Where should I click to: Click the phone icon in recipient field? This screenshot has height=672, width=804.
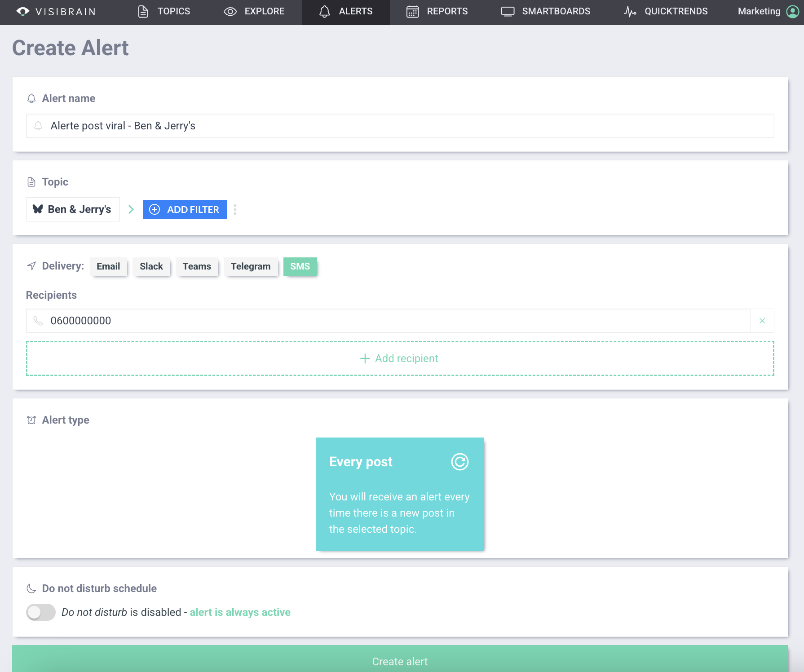point(38,321)
